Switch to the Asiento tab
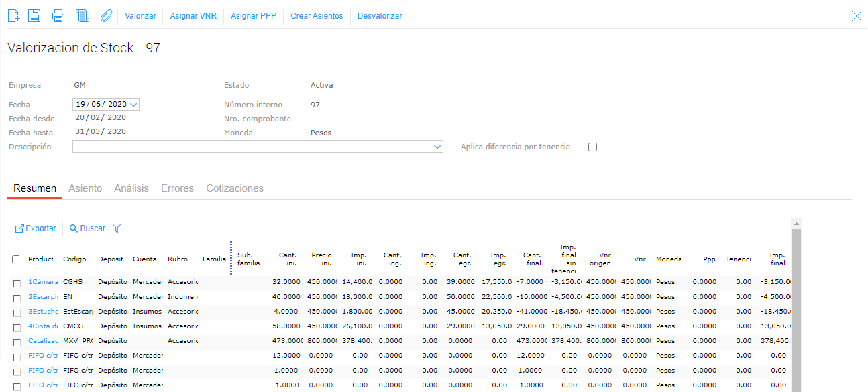This screenshot has width=868, height=392. 85,188
